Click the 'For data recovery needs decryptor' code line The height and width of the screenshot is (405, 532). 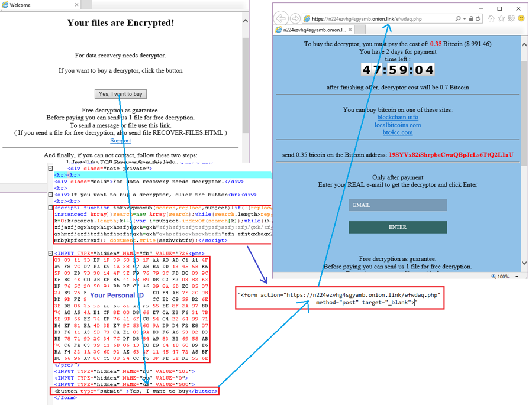coord(149,182)
